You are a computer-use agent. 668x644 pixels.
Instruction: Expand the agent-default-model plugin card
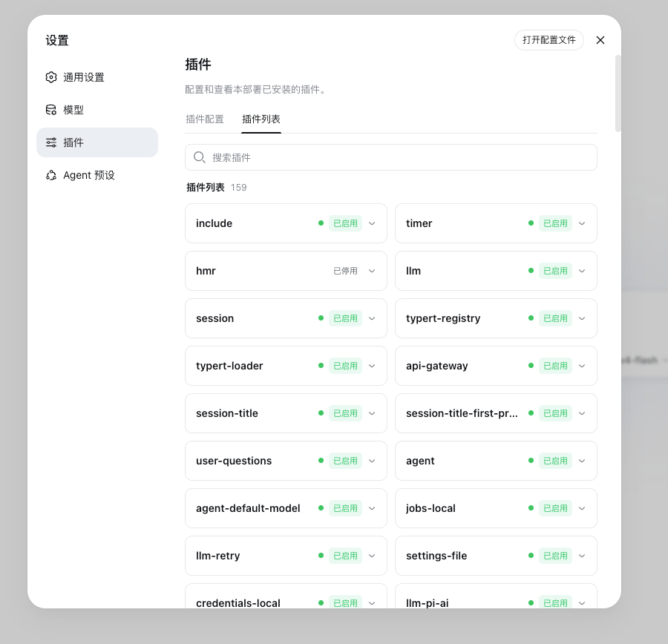tap(372, 508)
